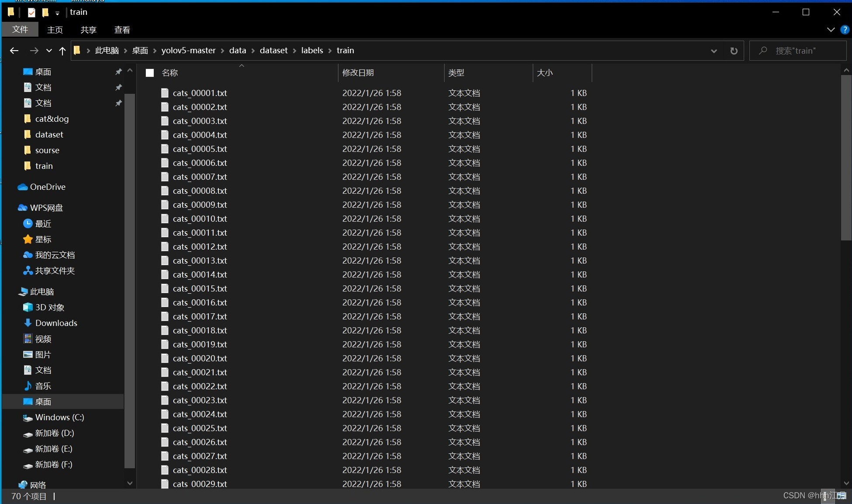Image resolution: width=852 pixels, height=504 pixels.
Task: Open 星标 starred items
Action: pos(37,239)
